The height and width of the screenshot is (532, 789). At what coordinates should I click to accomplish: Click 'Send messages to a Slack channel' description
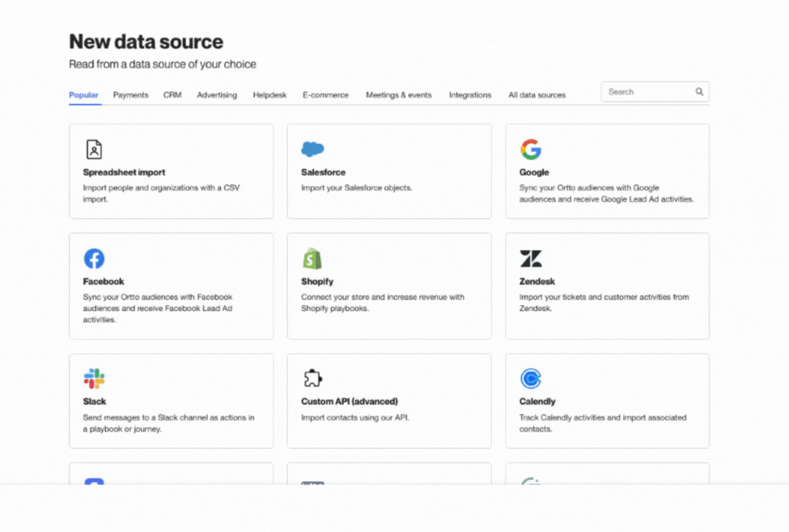tap(169, 423)
